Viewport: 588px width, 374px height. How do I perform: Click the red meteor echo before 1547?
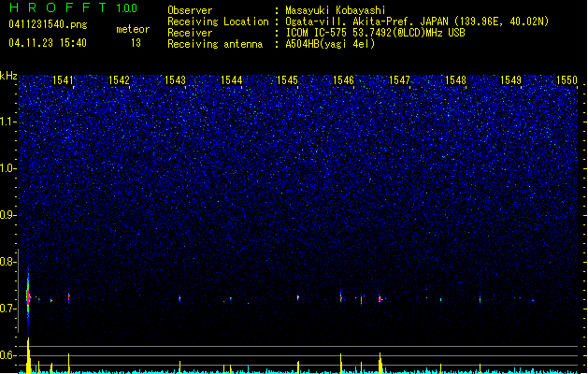pos(380,299)
